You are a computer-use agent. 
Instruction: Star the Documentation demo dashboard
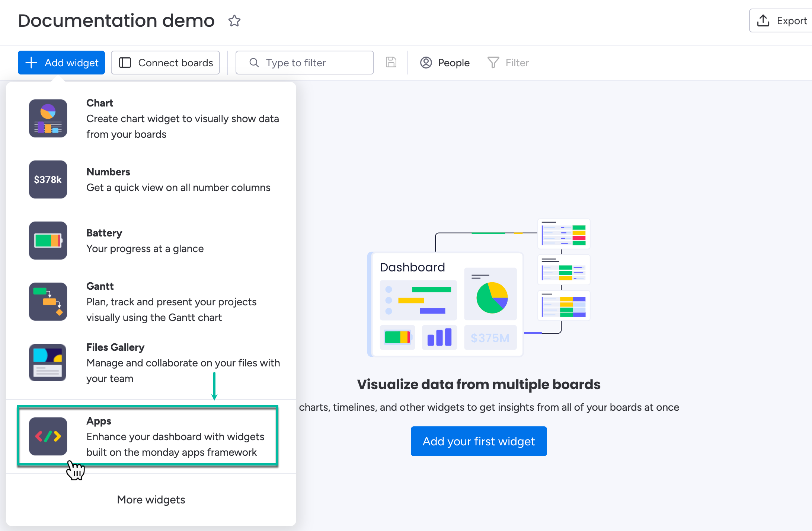click(x=234, y=21)
